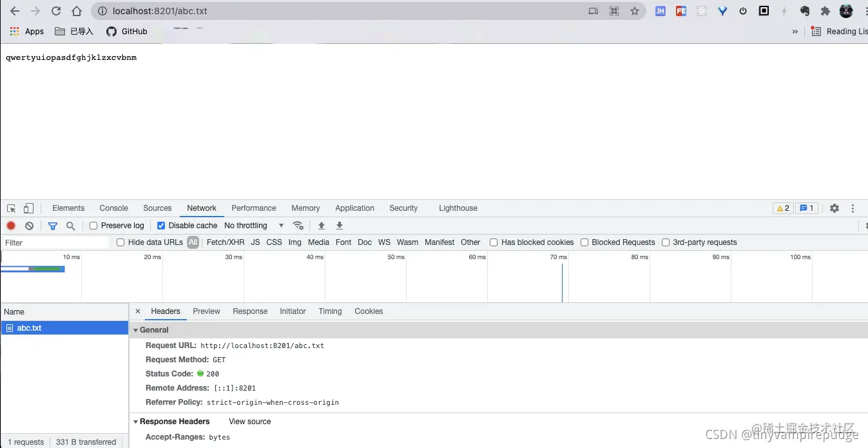Toggle the device toolbar icon

pos(28,208)
